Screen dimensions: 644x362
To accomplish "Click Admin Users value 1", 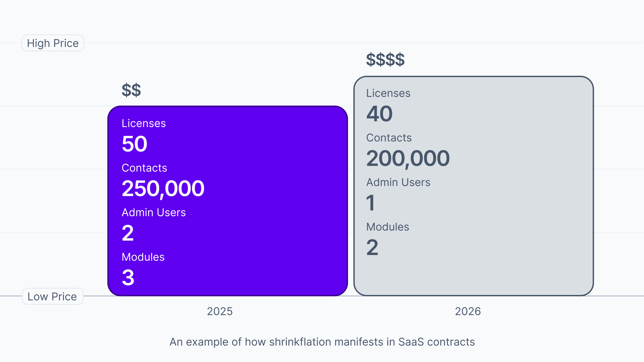I will click(x=370, y=203).
